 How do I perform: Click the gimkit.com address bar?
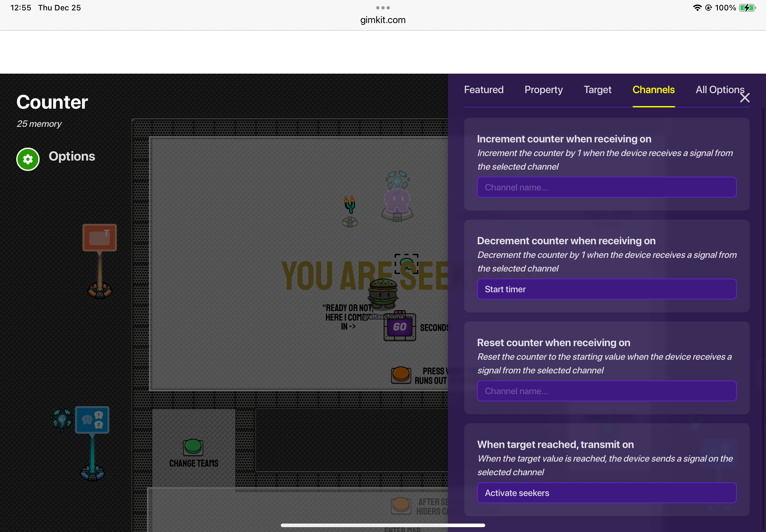382,20
